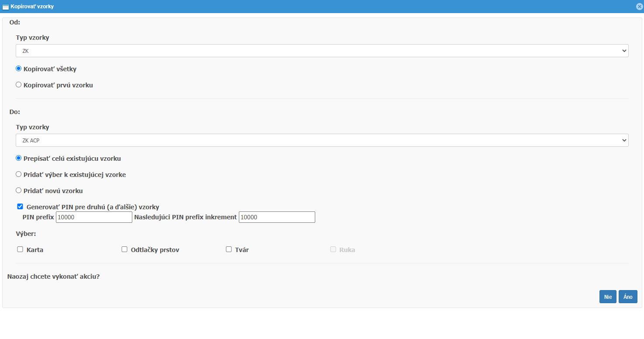
Task: Expand the Do Typ vzorky dropdown ZK ACP
Action: point(322,140)
